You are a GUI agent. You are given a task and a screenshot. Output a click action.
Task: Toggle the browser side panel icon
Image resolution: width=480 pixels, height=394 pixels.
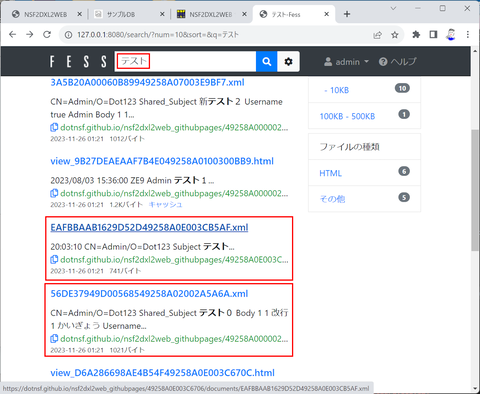433,34
